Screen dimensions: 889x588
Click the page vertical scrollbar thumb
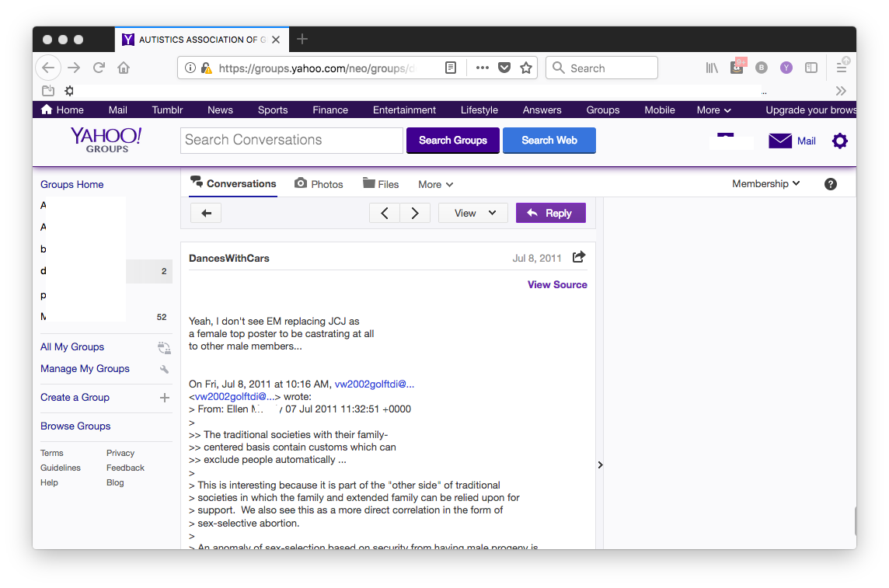(855, 521)
